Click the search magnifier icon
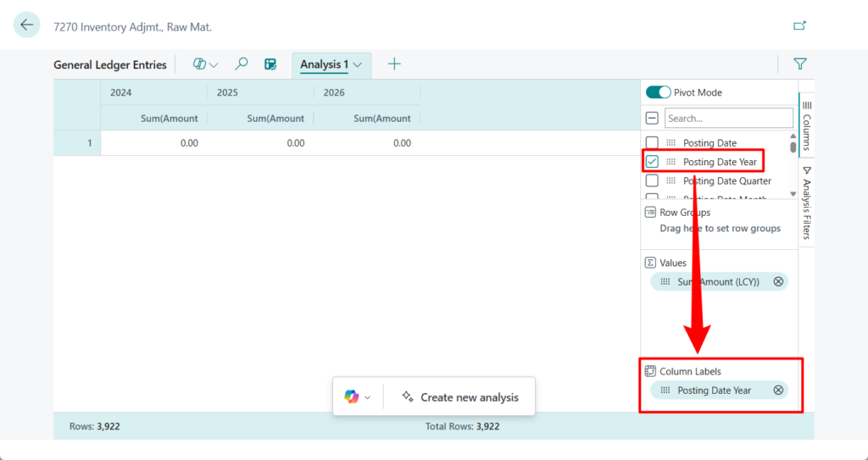The image size is (868, 460). point(242,64)
